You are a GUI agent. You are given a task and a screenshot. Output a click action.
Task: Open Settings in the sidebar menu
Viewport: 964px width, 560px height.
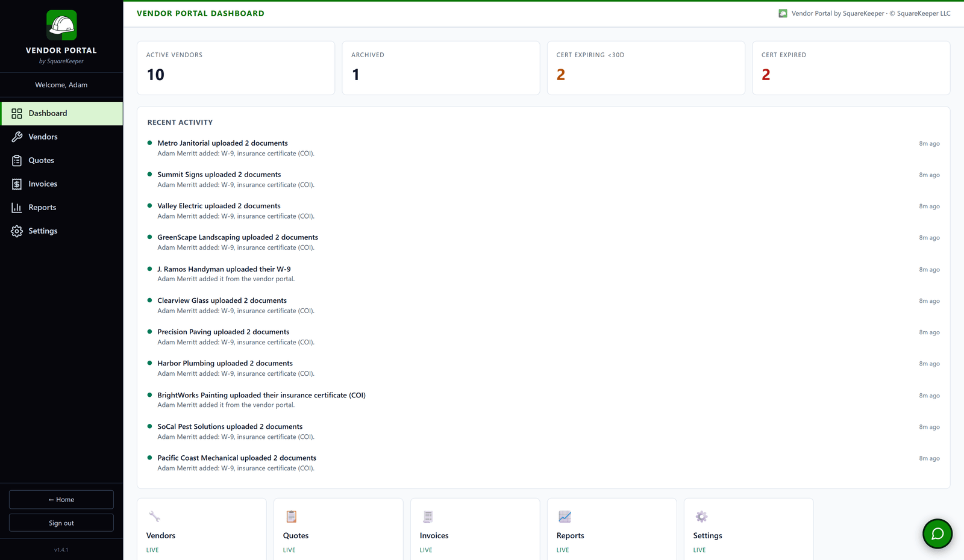[x=62, y=231]
